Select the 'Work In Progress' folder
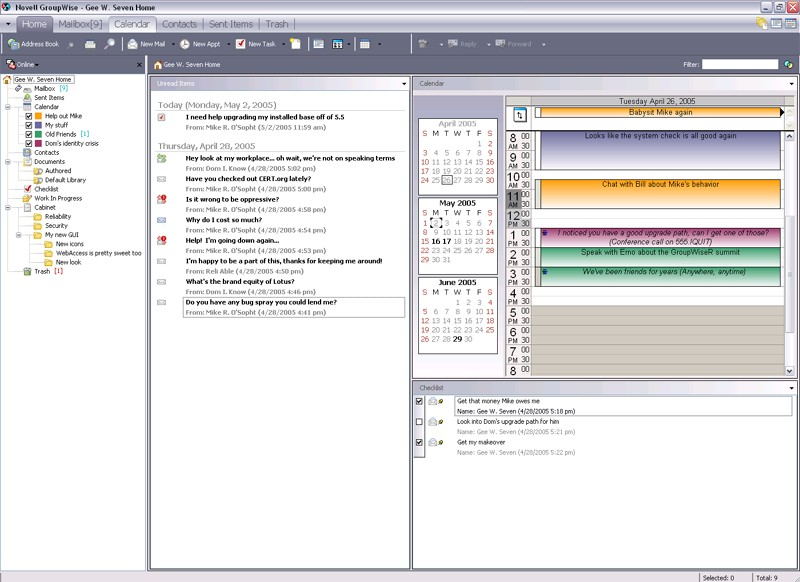800x582 pixels. click(x=58, y=198)
